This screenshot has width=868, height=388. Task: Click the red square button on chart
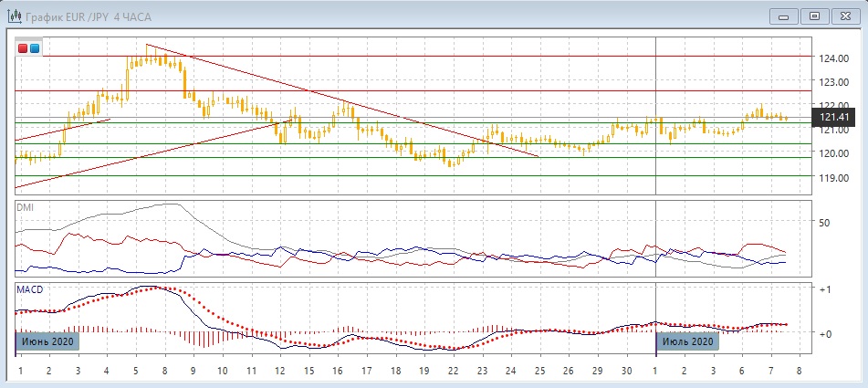pos(23,47)
